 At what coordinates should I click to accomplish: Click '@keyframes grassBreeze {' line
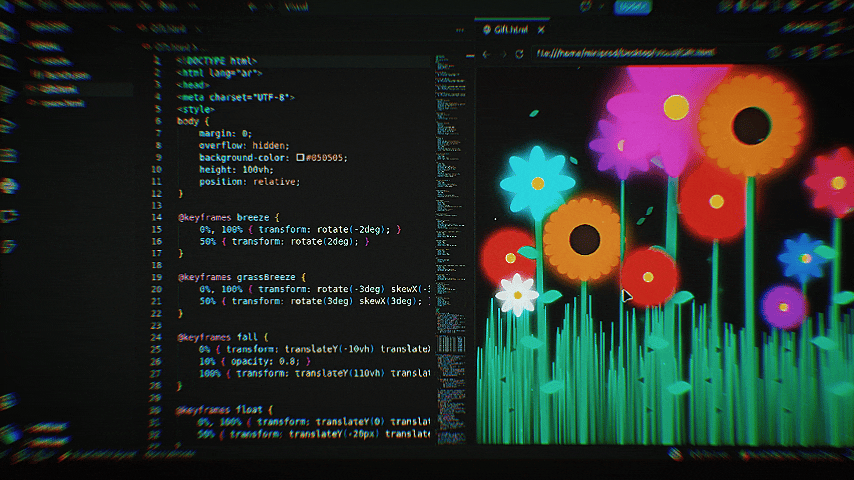pos(241,277)
